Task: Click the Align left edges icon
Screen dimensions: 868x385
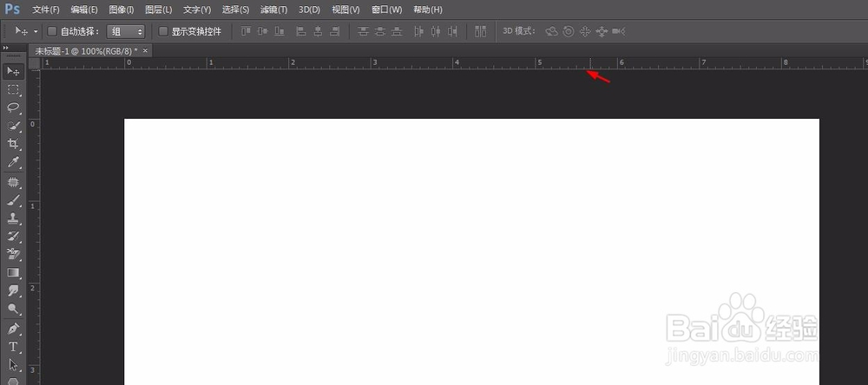Action: (301, 31)
